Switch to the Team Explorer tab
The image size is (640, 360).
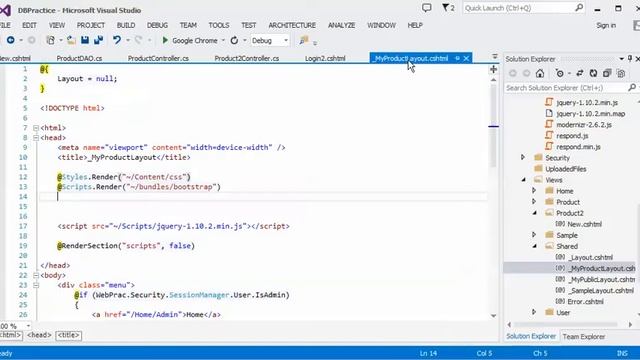tap(584, 337)
